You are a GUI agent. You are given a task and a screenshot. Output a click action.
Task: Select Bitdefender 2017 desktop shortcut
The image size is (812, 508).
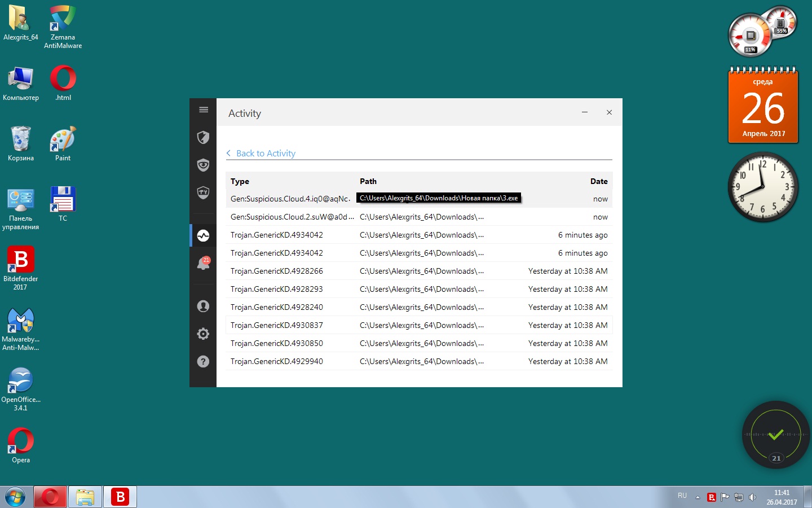pos(21,269)
